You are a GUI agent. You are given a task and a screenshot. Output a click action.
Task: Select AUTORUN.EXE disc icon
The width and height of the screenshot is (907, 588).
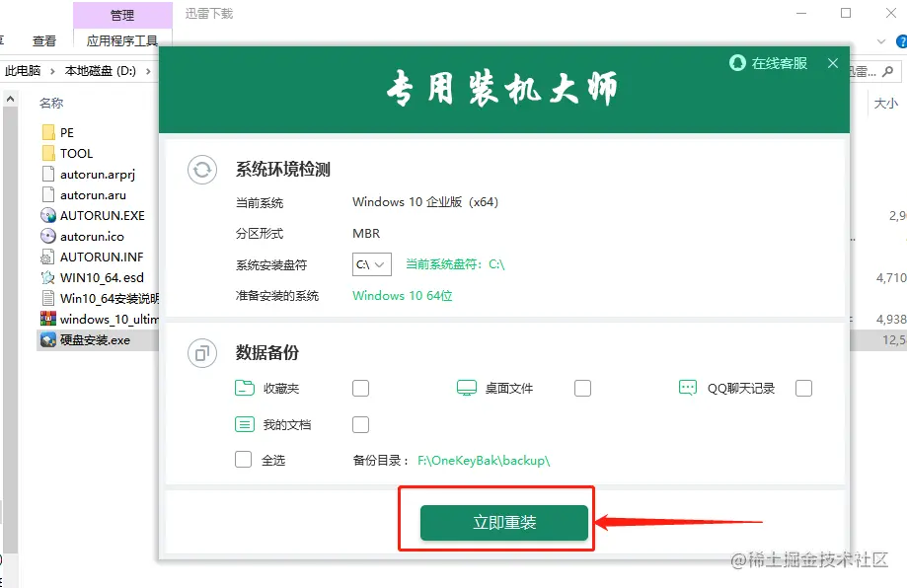pyautogui.click(x=48, y=216)
